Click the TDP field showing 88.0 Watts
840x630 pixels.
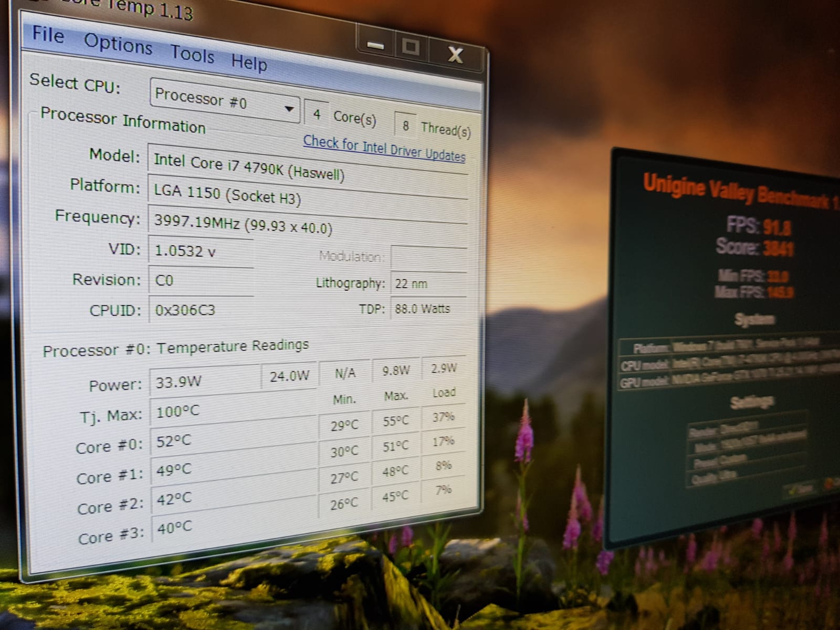tap(428, 309)
